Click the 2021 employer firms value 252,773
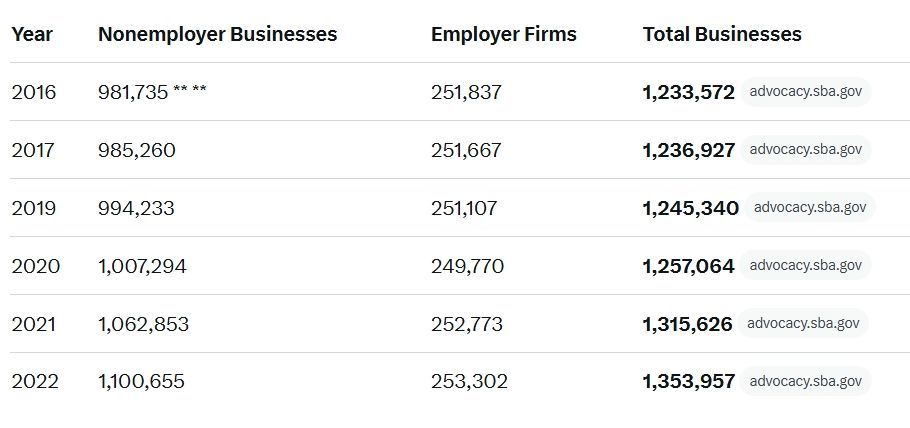This screenshot has width=910, height=428. (x=467, y=324)
